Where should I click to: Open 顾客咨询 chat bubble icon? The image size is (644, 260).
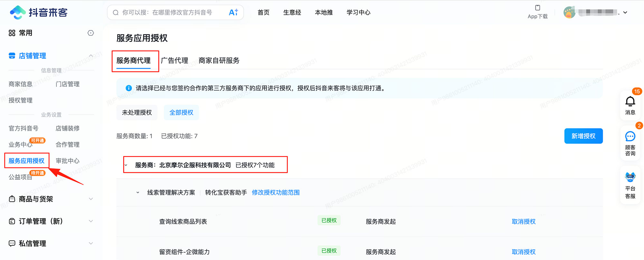pyautogui.click(x=630, y=136)
